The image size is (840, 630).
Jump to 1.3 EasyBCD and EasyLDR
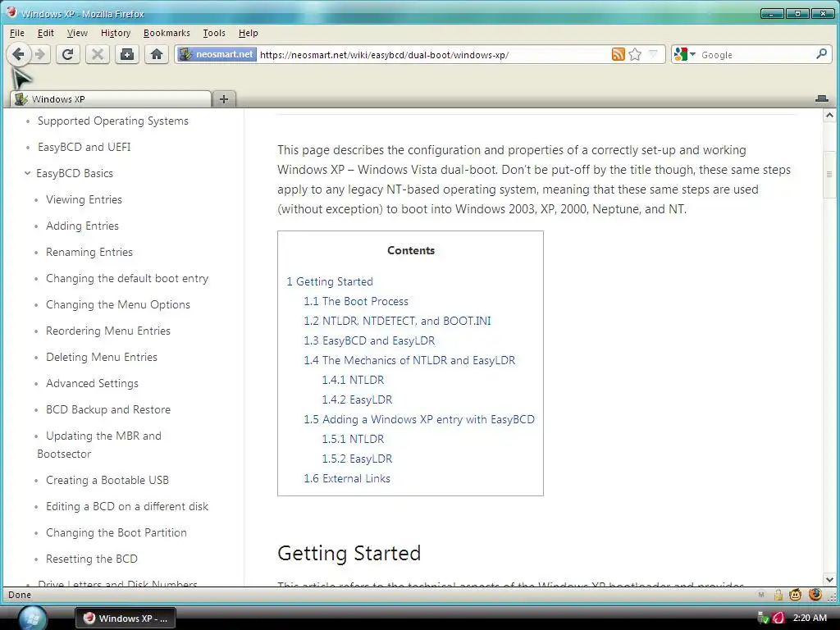pos(369,340)
